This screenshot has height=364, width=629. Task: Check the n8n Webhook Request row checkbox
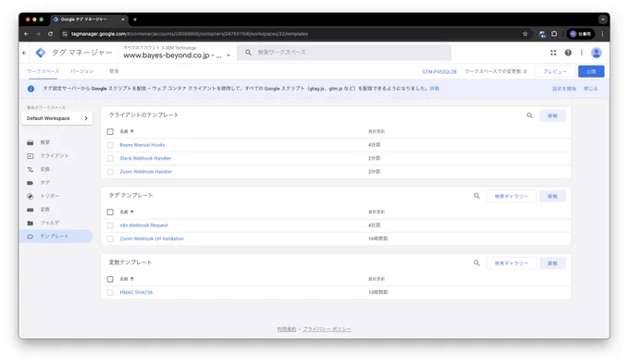110,225
